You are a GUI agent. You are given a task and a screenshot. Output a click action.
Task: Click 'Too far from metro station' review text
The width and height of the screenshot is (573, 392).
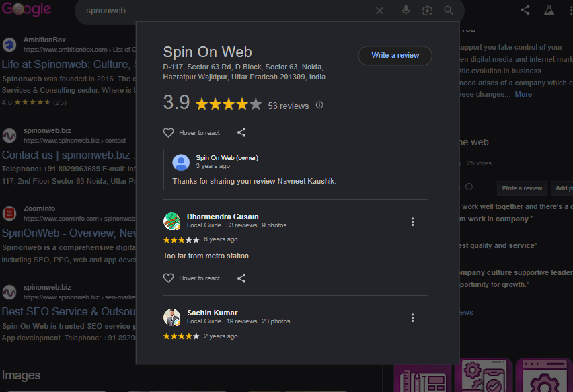tap(206, 256)
